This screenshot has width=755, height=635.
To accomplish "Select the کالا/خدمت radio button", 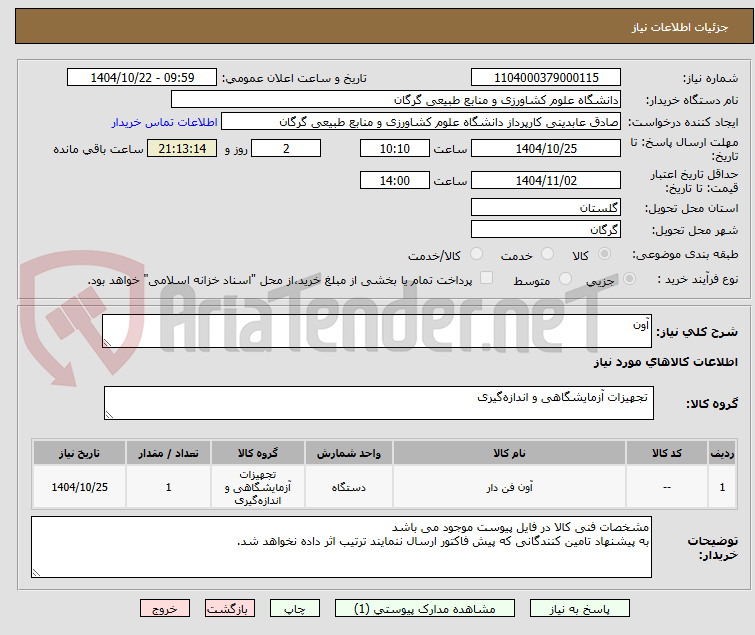I will click(x=476, y=254).
